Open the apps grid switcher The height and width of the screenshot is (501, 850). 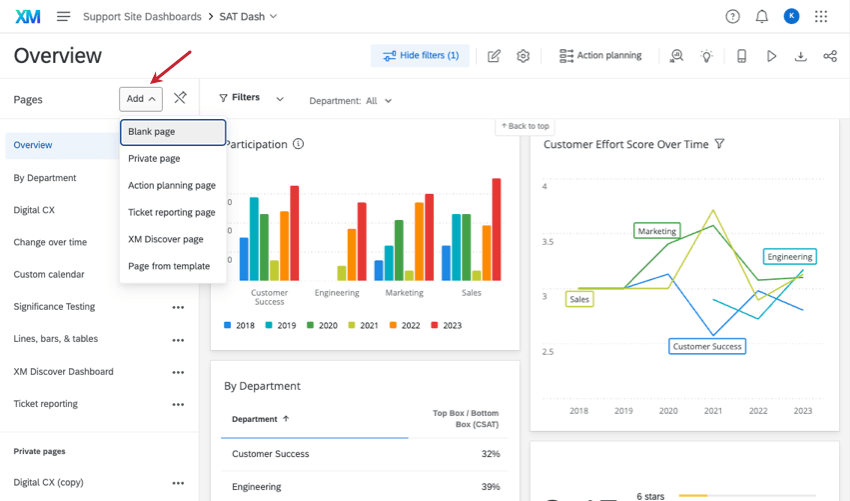821,17
